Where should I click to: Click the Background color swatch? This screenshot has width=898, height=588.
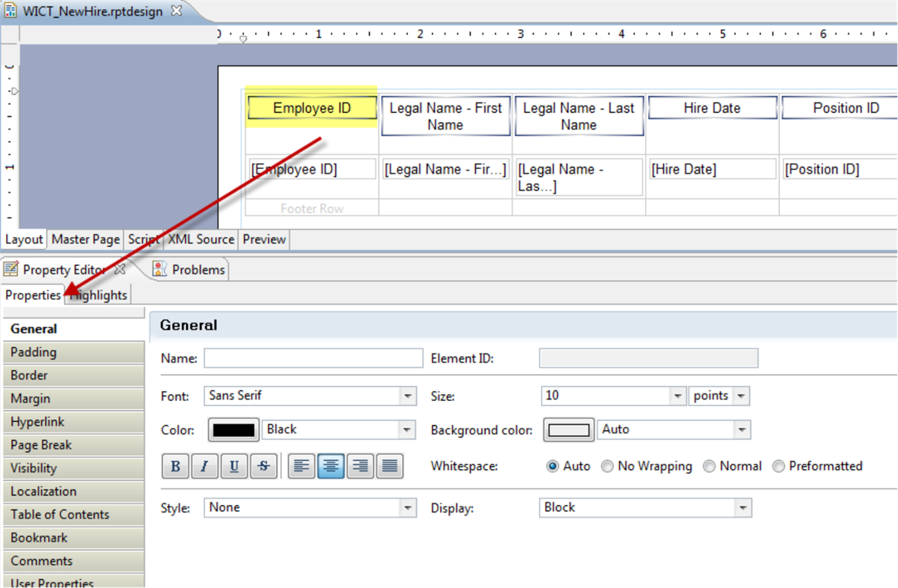coord(569,430)
